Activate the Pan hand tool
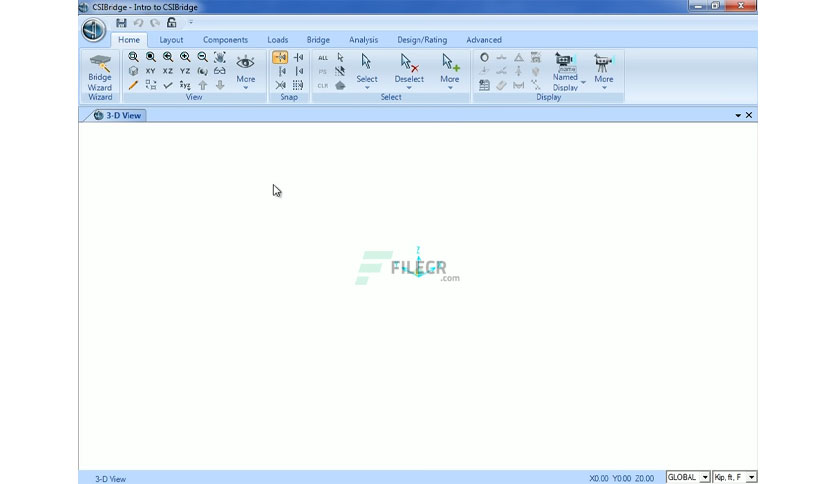The image size is (836, 484). [220, 57]
